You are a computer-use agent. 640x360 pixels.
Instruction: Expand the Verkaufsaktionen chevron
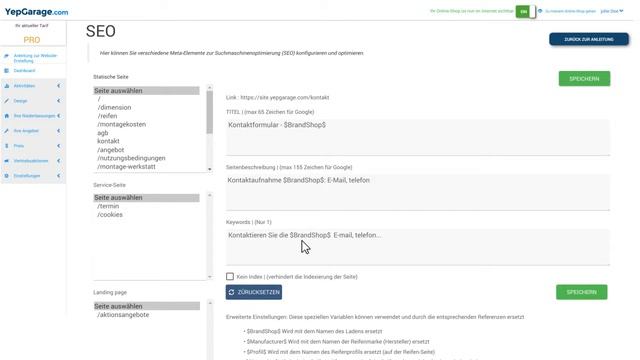59,161
